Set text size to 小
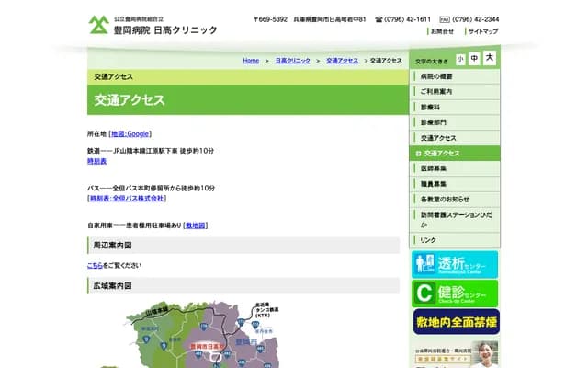 point(460,59)
